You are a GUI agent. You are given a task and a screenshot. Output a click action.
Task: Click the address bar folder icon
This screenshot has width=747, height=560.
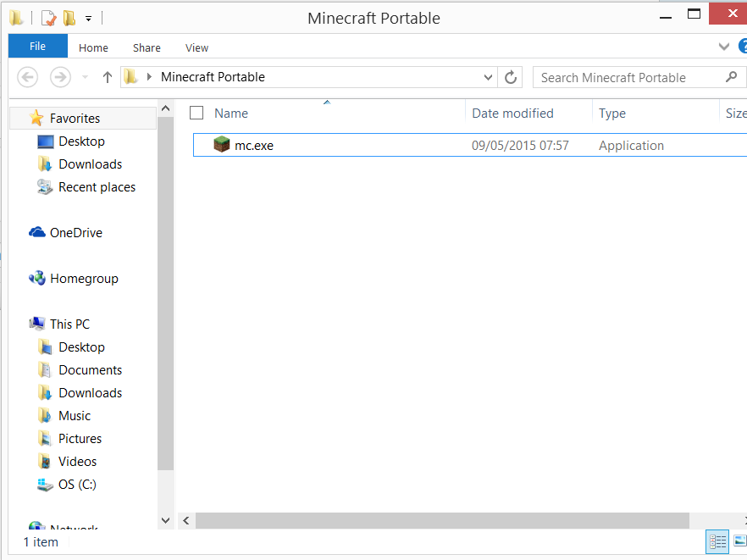click(130, 77)
